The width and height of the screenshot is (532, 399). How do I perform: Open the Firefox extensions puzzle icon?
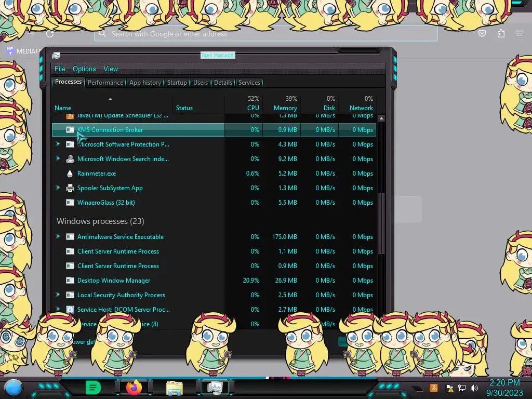click(x=501, y=33)
